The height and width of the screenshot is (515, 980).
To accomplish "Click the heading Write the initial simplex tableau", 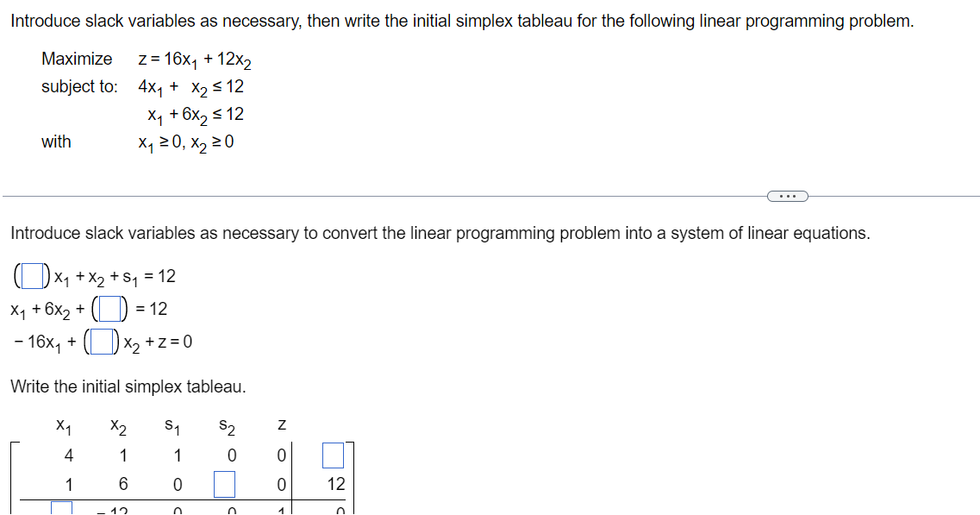I will coord(126,386).
